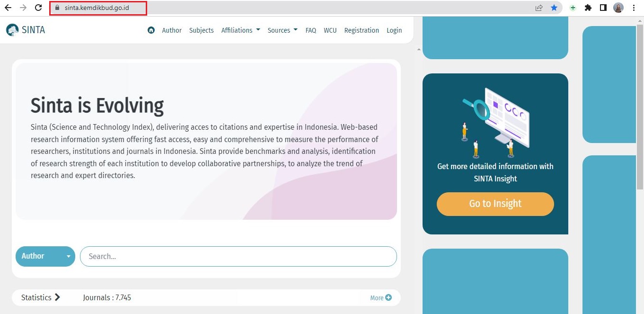Click in the Search input field
This screenshot has width=644, height=314.
tap(238, 256)
